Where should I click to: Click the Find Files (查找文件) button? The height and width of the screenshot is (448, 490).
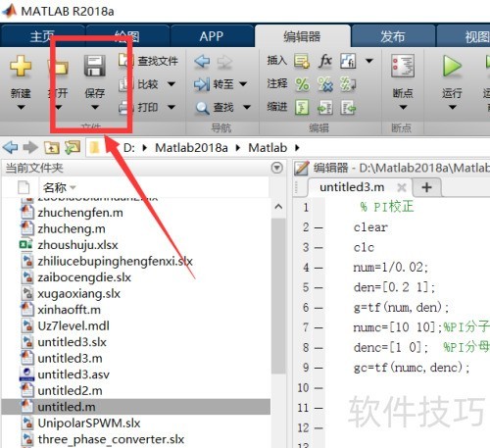pyautogui.click(x=149, y=61)
